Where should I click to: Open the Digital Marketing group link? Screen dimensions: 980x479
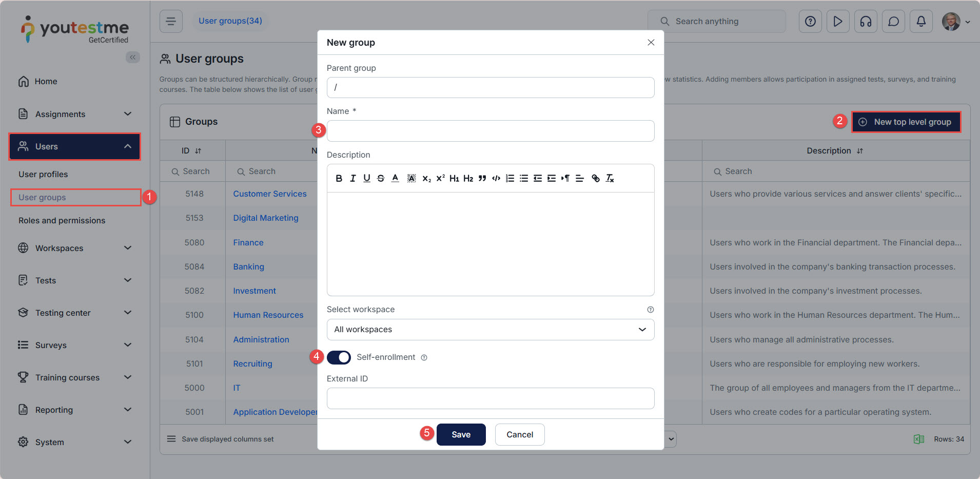pyautogui.click(x=266, y=218)
